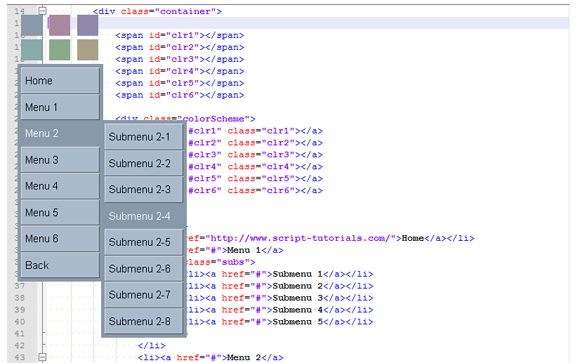Click the span id="clr1" code line
The image size is (580, 363).
click(180, 36)
